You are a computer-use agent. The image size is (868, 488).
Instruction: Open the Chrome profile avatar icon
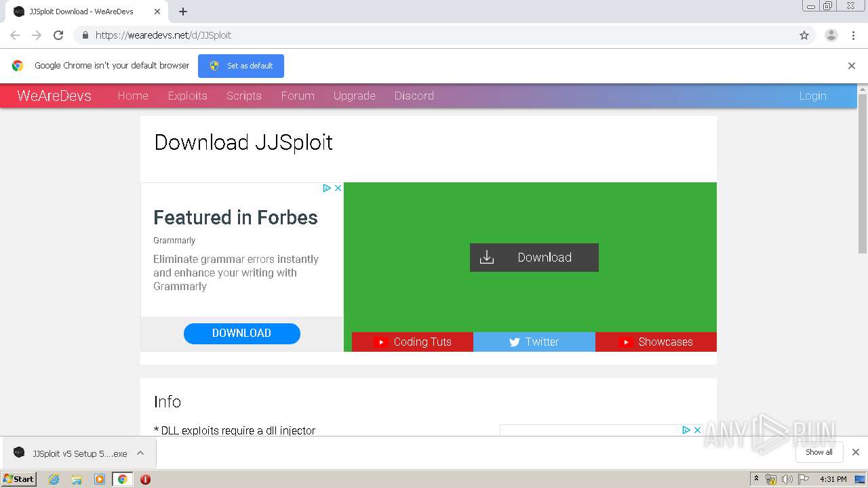pos(831,35)
